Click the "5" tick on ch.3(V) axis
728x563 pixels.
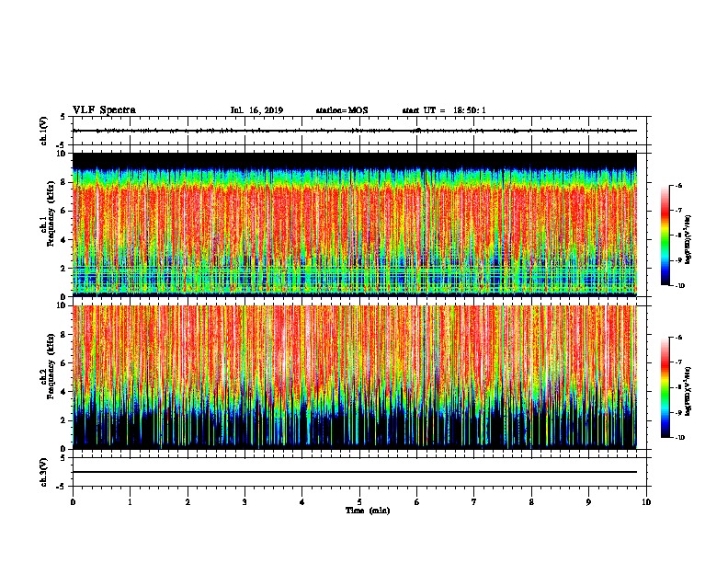(x=63, y=458)
